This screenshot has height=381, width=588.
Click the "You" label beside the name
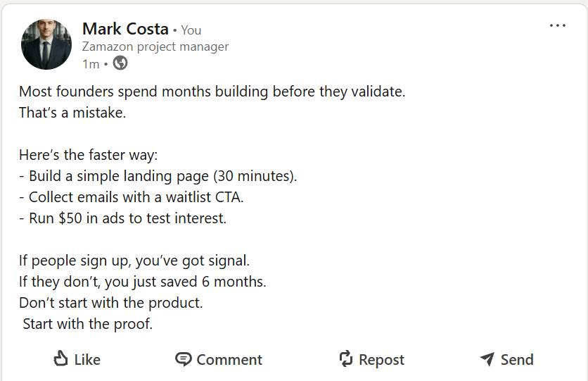click(x=191, y=30)
